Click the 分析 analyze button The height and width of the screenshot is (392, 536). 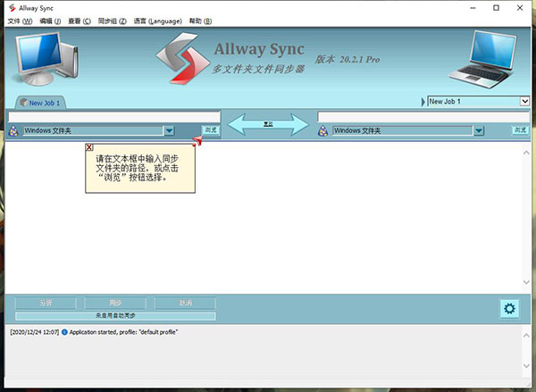coord(46,303)
